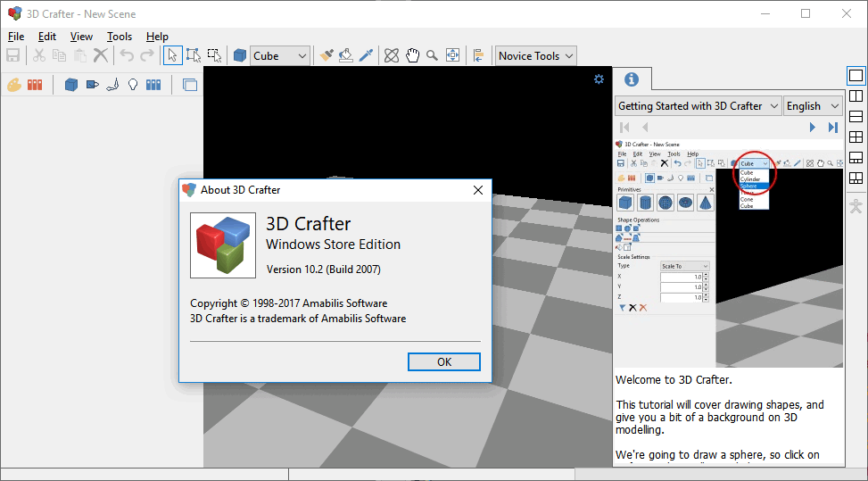
Task: Click the video camera icon
Action: [x=92, y=85]
